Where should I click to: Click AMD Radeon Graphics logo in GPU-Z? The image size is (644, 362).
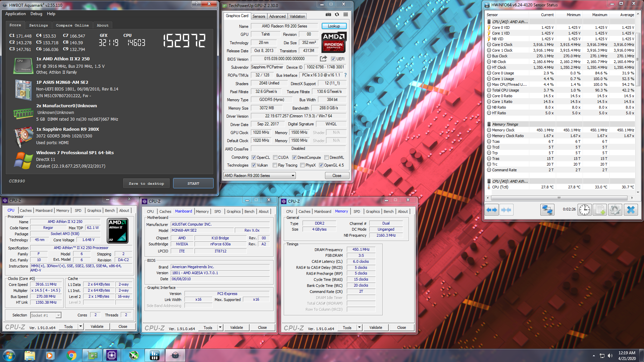[x=334, y=42]
